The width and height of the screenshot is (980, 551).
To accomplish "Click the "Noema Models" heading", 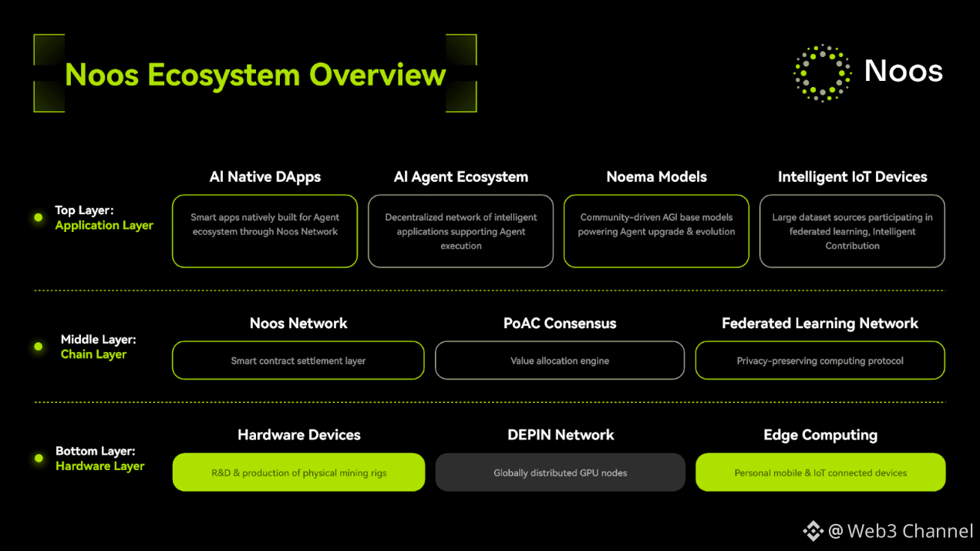I will (656, 176).
